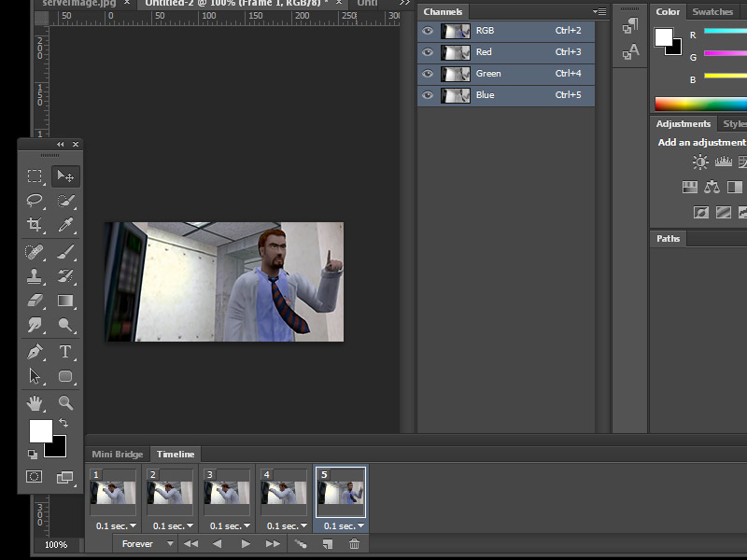Toggle visibility of the Red channel
Screen dimensions: 747x560
tap(428, 52)
